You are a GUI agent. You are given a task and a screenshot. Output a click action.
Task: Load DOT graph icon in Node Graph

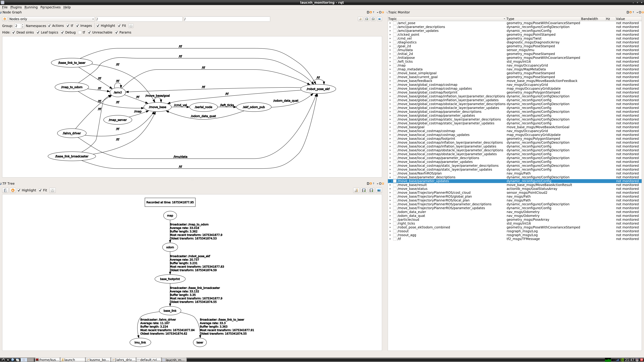click(x=360, y=19)
